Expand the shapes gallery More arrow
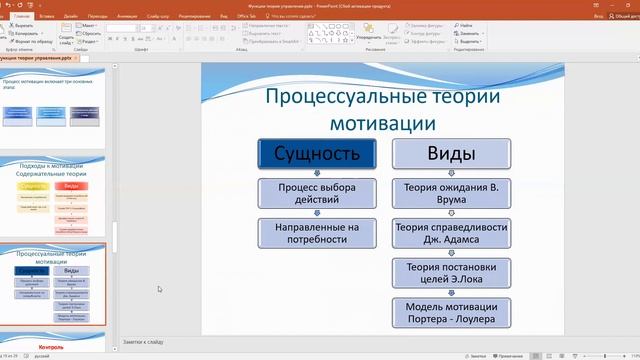640x360 pixels. tap(352, 41)
